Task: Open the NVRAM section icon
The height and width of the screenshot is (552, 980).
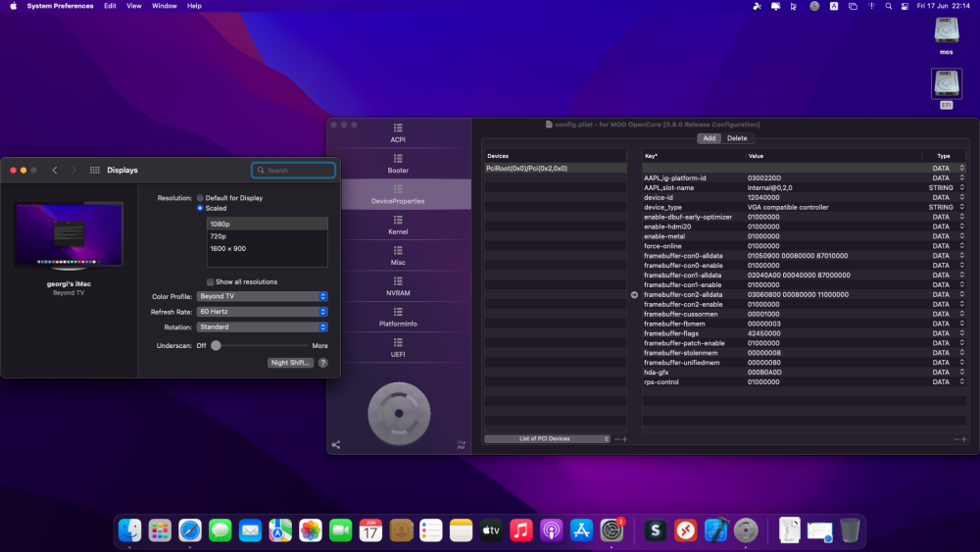Action: click(x=398, y=281)
